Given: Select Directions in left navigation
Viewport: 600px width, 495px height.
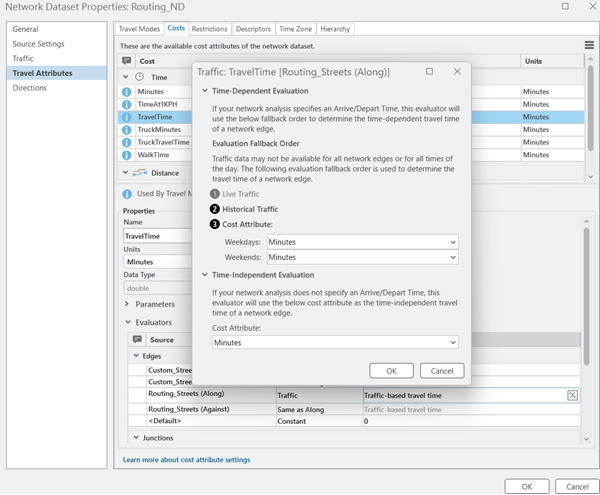Looking at the screenshot, I should pyautogui.click(x=57, y=88).
